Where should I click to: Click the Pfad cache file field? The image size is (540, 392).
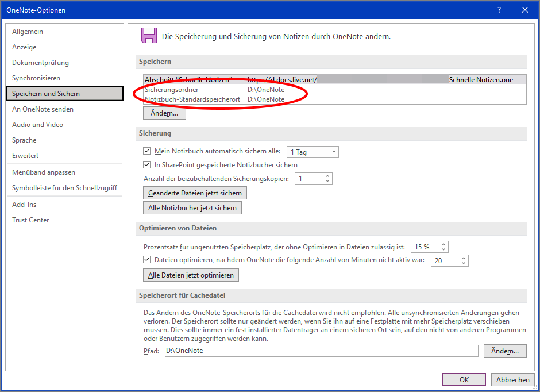click(x=321, y=351)
